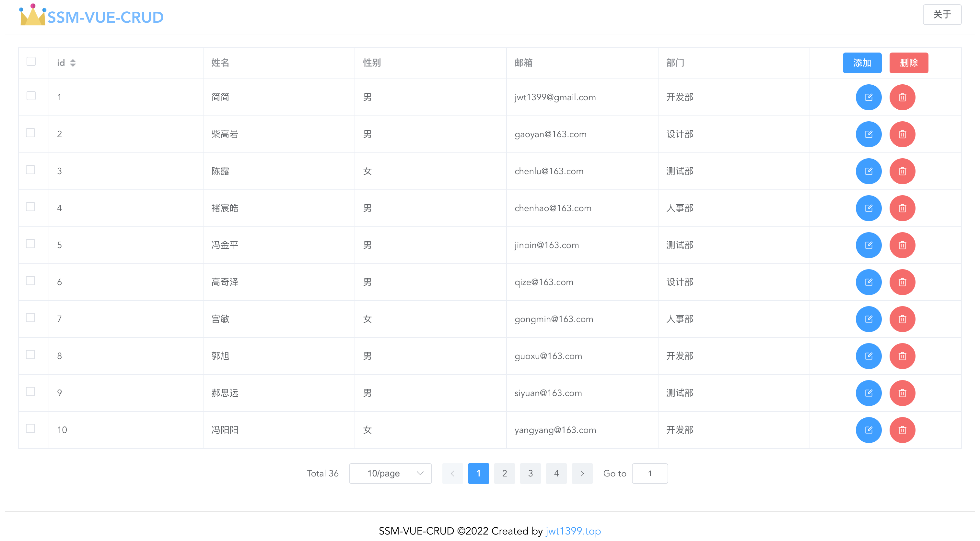The width and height of the screenshot is (980, 541).
Task: Click the Go to page input
Action: pyautogui.click(x=649, y=473)
